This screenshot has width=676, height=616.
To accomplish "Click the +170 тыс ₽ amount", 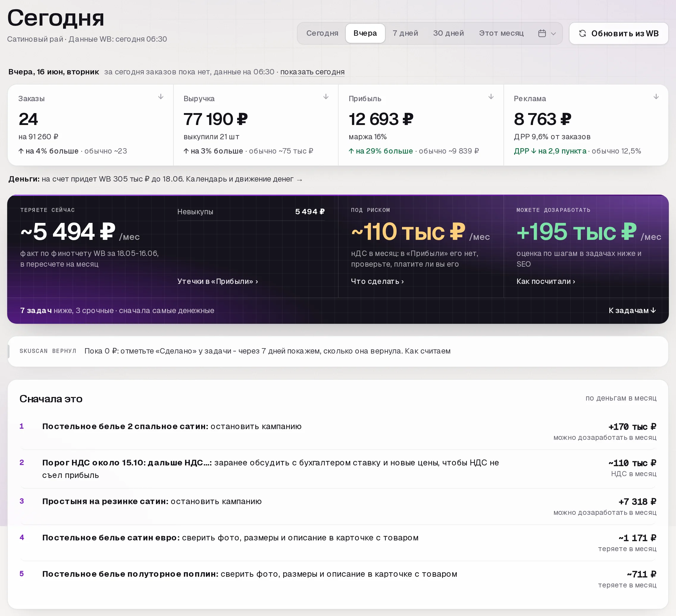I will (x=632, y=426).
